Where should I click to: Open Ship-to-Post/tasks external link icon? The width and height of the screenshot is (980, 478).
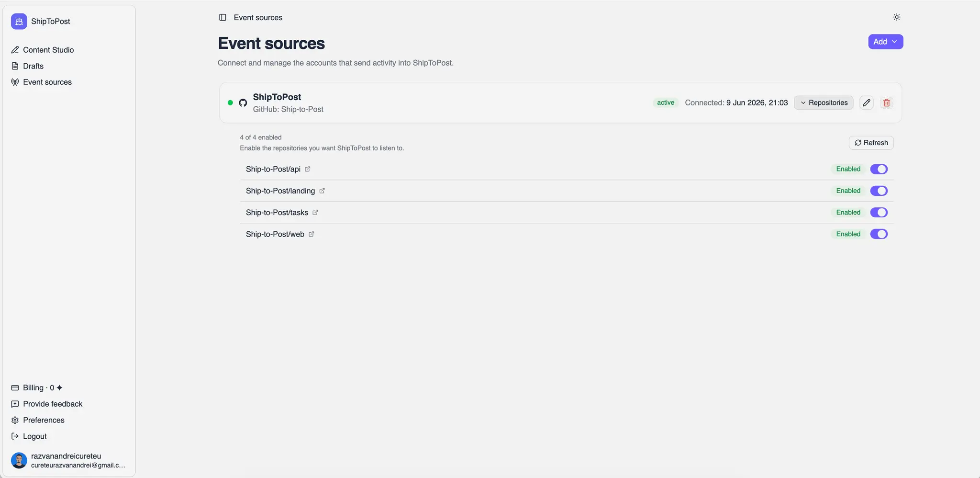[x=315, y=212]
